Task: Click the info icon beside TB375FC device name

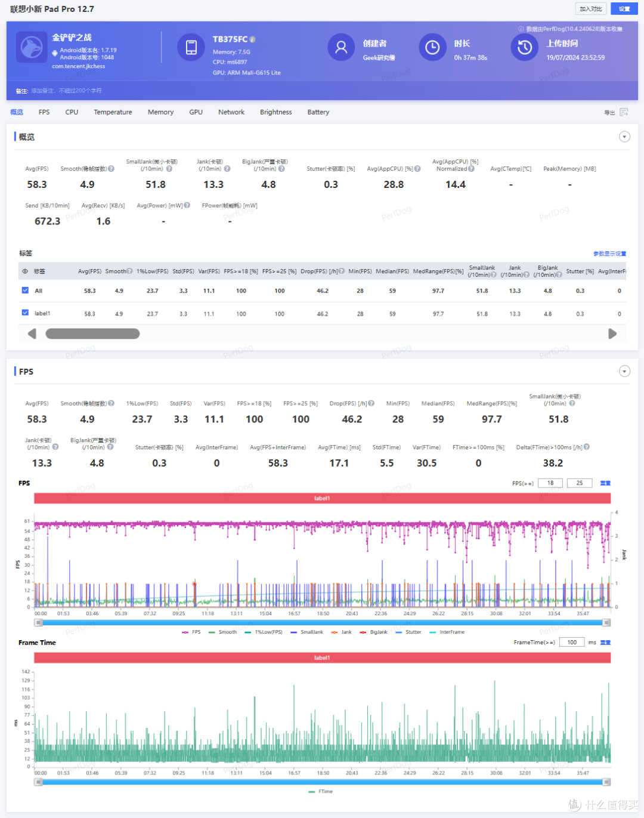Action: click(x=252, y=39)
